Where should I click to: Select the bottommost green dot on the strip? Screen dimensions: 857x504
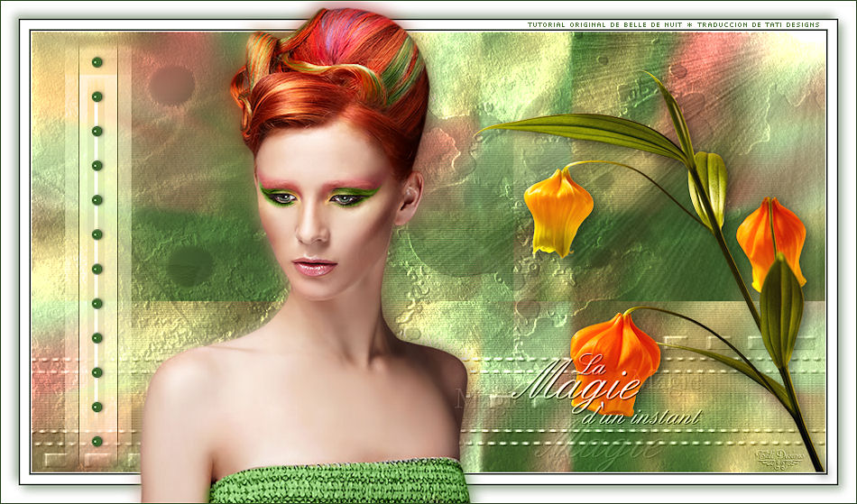pos(97,441)
